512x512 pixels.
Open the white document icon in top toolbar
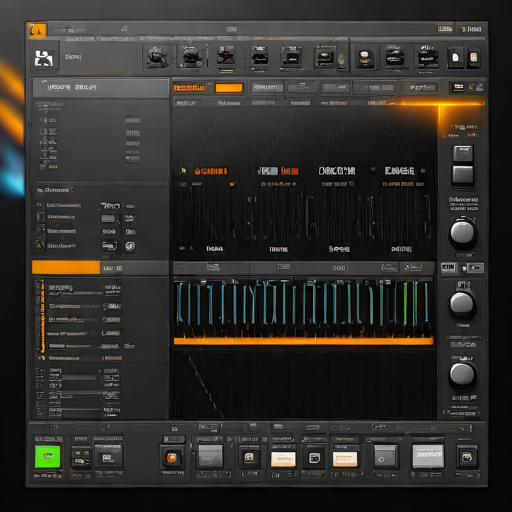[x=455, y=57]
